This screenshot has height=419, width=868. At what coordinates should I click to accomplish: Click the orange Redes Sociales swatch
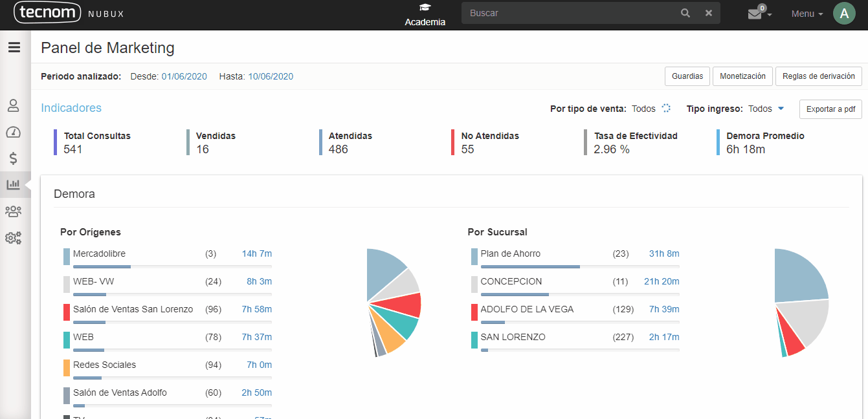[67, 368]
